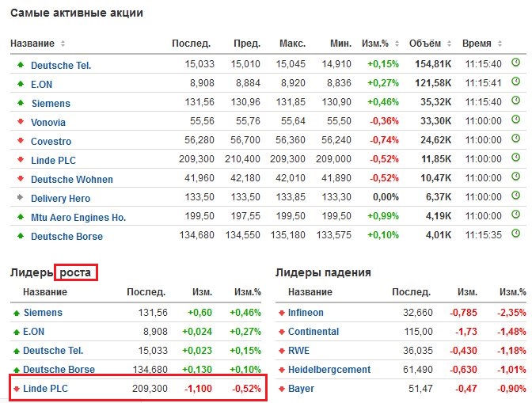Click the clock icon in Siemens active stocks row
This screenshot has width=532, height=403.
[515, 101]
